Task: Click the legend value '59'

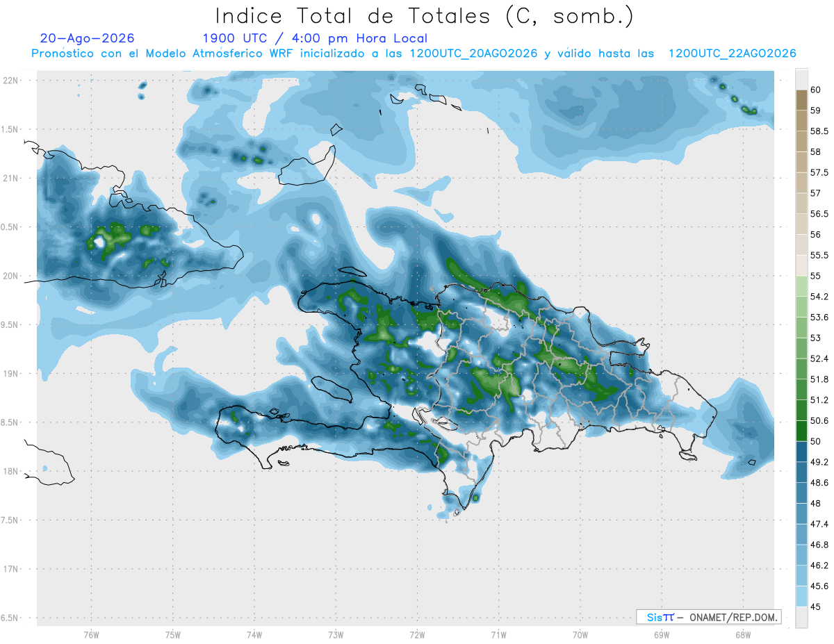Action: 816,110
